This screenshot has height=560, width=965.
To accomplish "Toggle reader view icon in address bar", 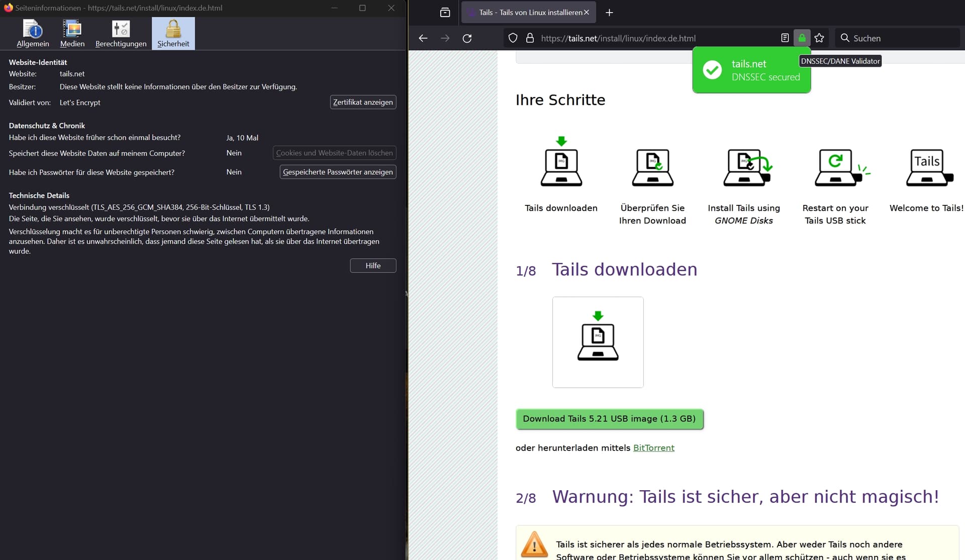I will (x=785, y=38).
